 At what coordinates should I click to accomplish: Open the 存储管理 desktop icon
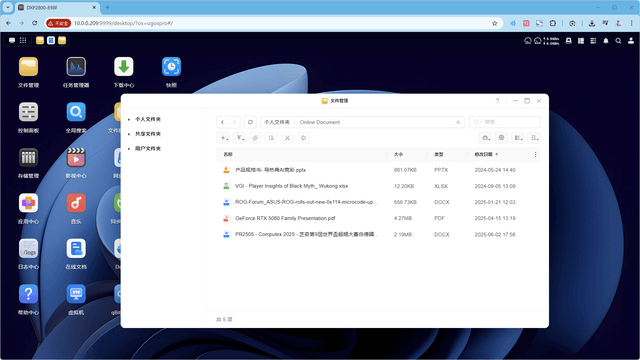tap(28, 158)
